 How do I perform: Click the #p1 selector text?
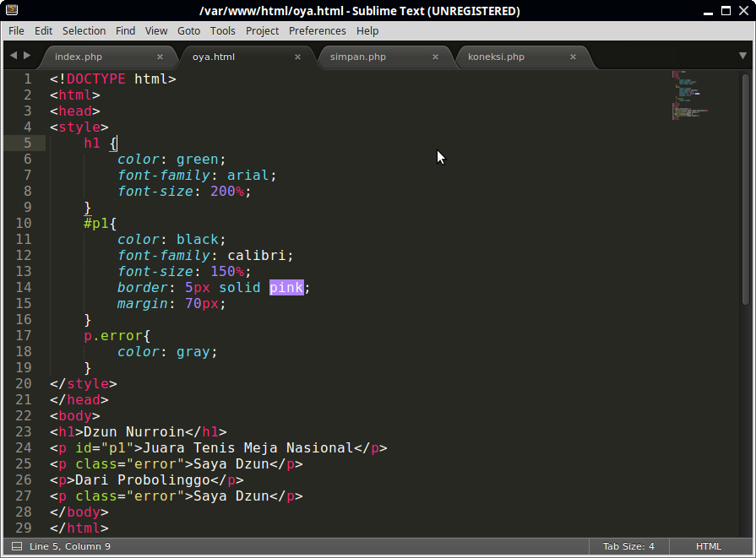coord(95,224)
